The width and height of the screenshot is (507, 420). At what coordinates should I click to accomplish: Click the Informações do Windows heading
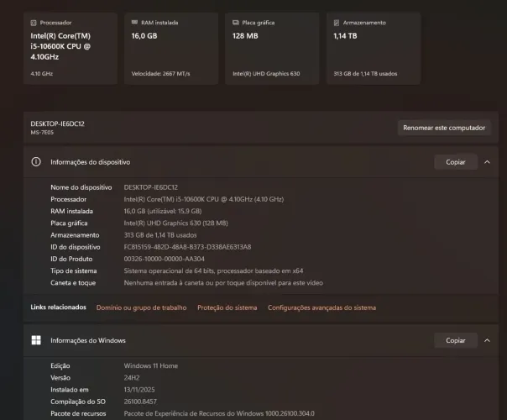pyautogui.click(x=88, y=340)
